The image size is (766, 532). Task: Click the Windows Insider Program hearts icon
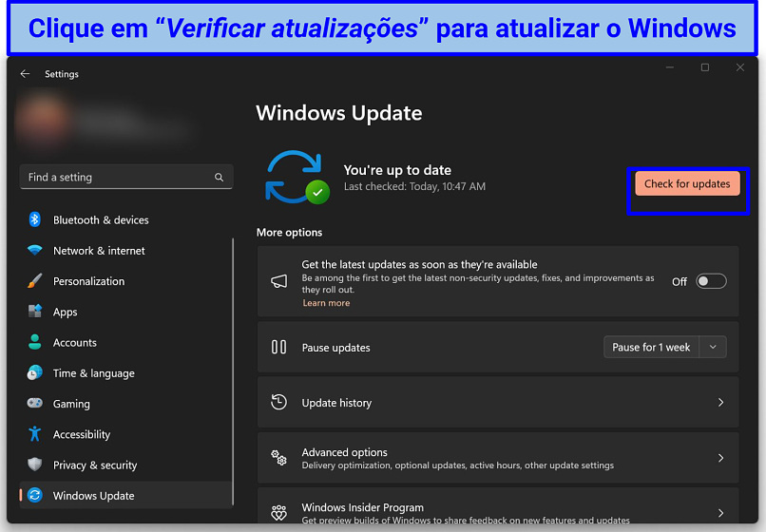tap(279, 512)
